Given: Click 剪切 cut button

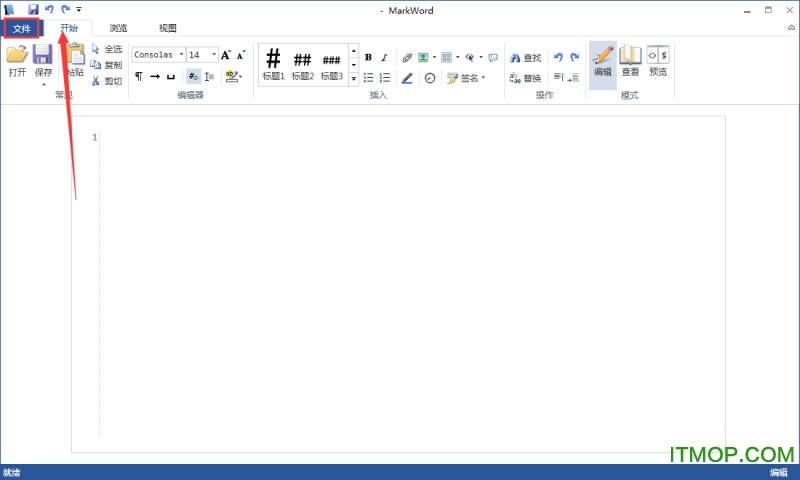Looking at the screenshot, I should tap(107, 81).
